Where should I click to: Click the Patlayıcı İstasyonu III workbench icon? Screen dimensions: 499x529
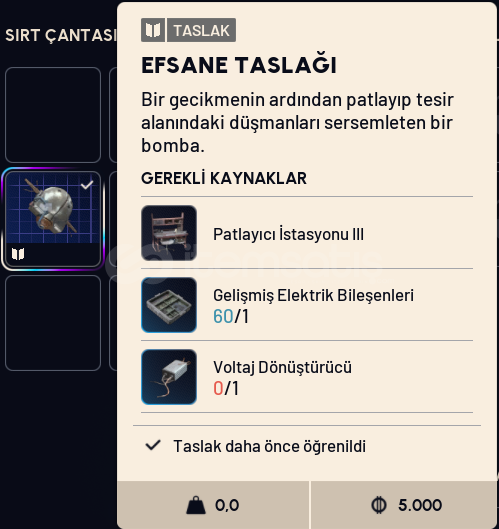[169, 233]
